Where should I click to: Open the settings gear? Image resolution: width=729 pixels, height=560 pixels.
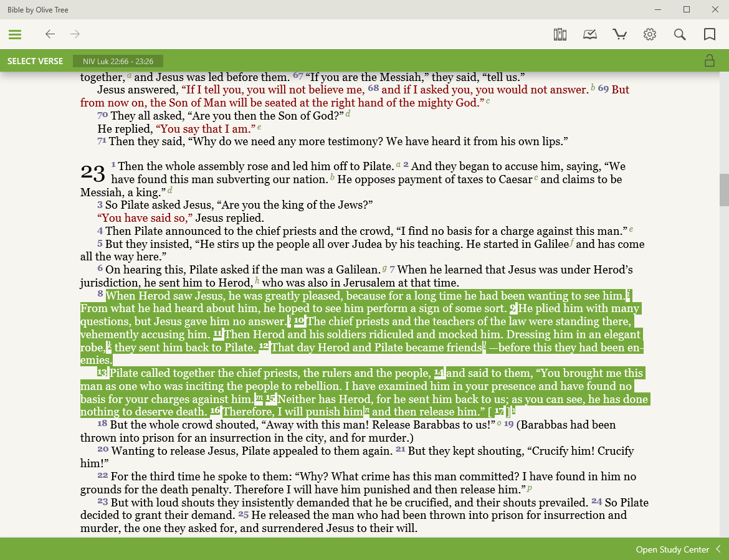650,34
